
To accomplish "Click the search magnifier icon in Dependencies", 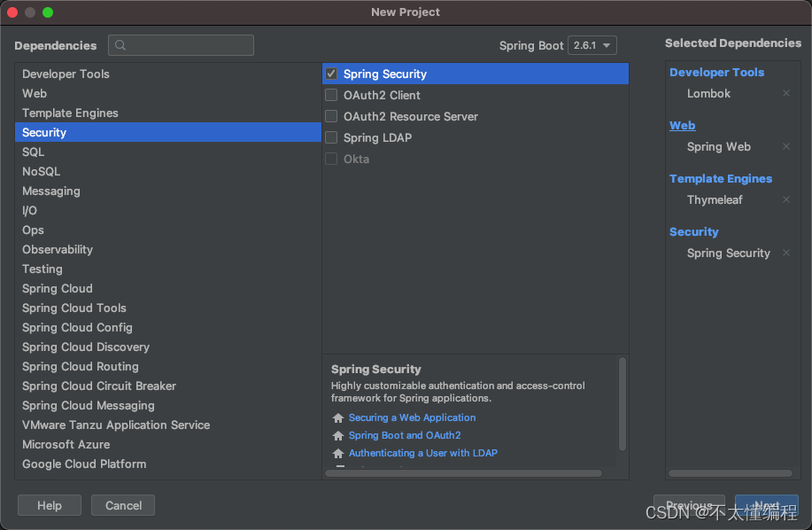I will (120, 45).
